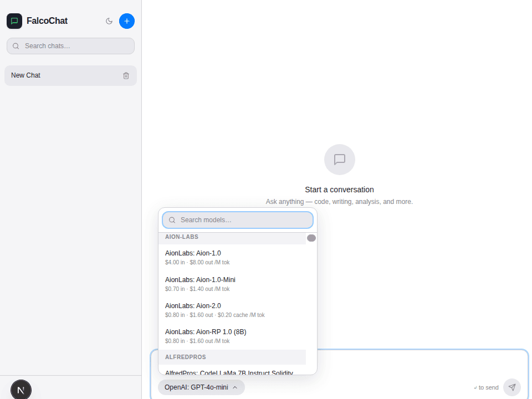Start a new chat with plus button

coord(127,21)
